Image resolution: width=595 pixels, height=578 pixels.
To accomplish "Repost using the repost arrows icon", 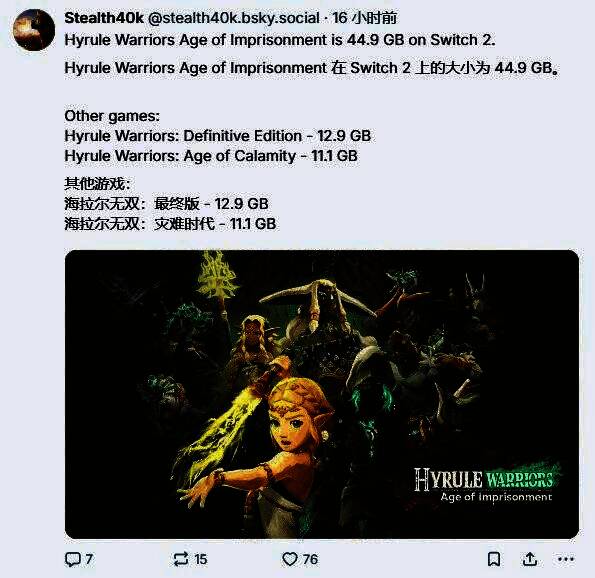I will click(x=181, y=559).
